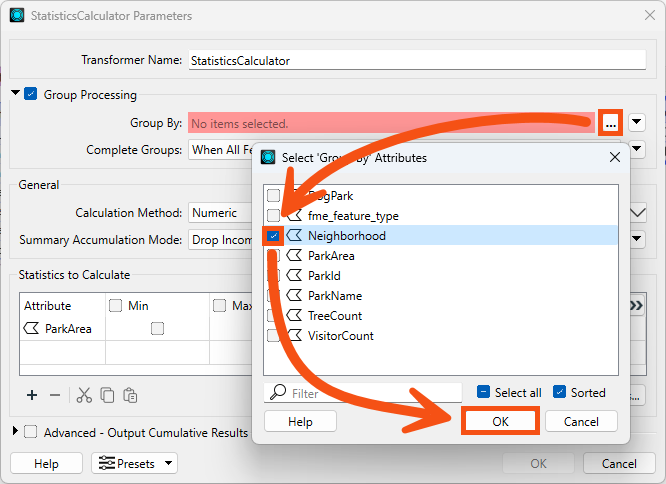Click the double-chevron to expand statistics columns

click(634, 306)
